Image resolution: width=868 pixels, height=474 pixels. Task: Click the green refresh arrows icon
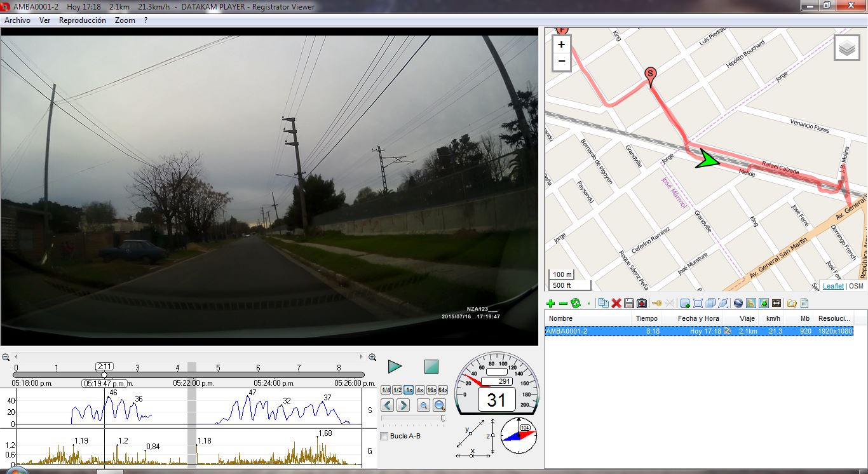point(576,304)
